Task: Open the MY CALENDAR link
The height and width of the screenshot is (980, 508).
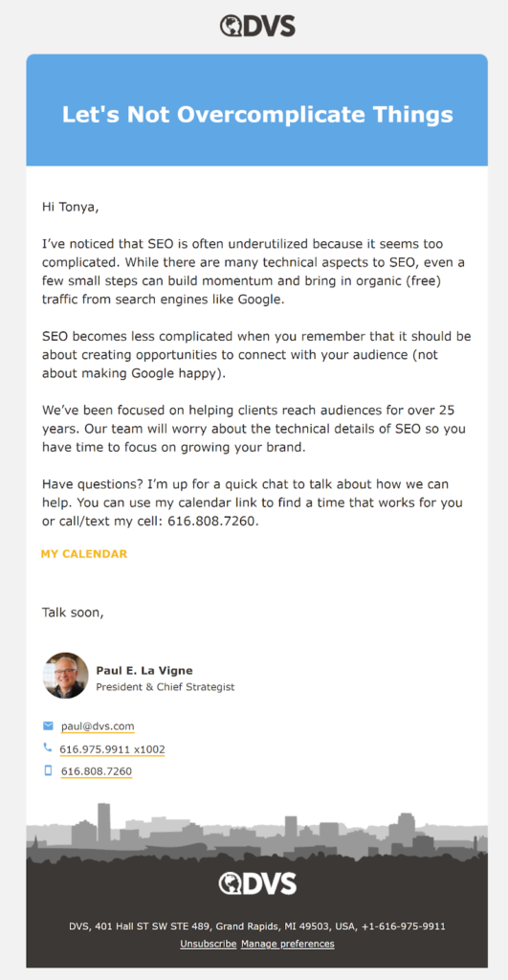Action: point(84,554)
